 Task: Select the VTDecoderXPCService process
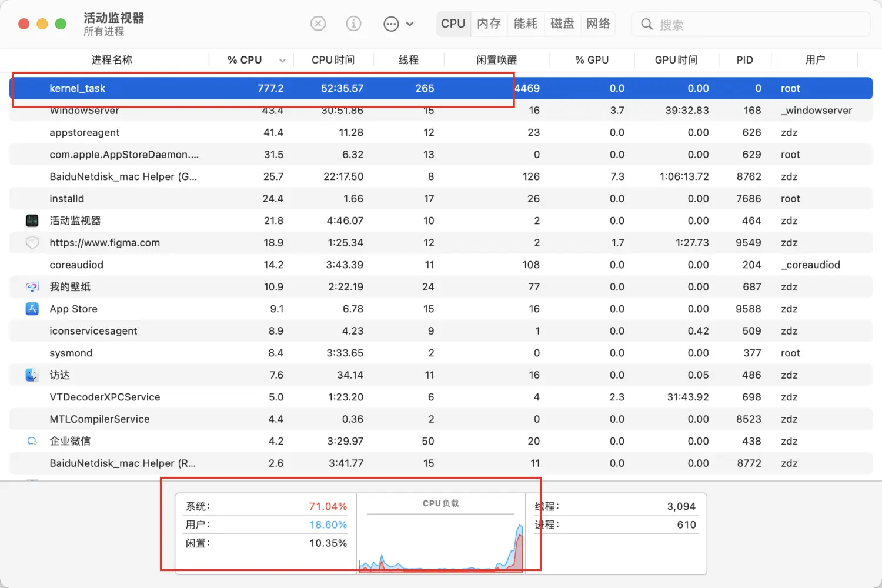point(105,397)
